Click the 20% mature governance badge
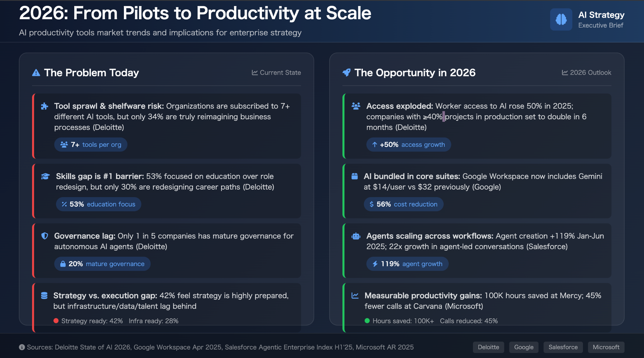644x358 pixels. tap(102, 264)
